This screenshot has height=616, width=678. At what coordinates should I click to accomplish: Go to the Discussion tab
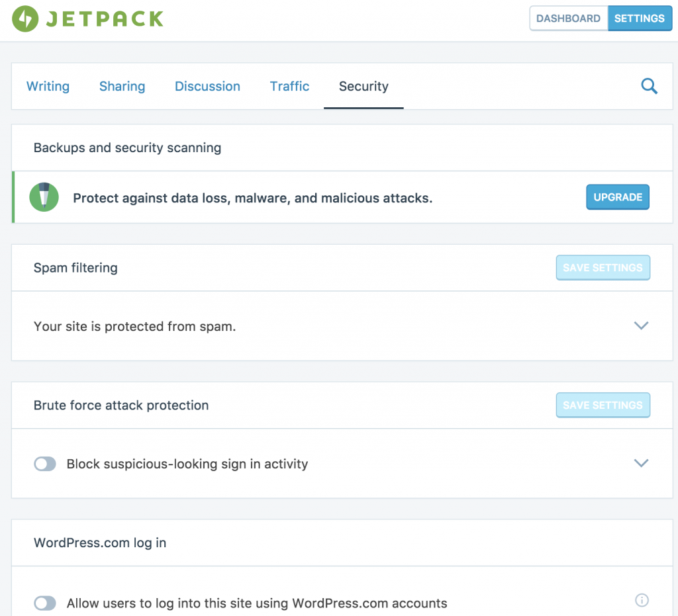pyautogui.click(x=207, y=87)
